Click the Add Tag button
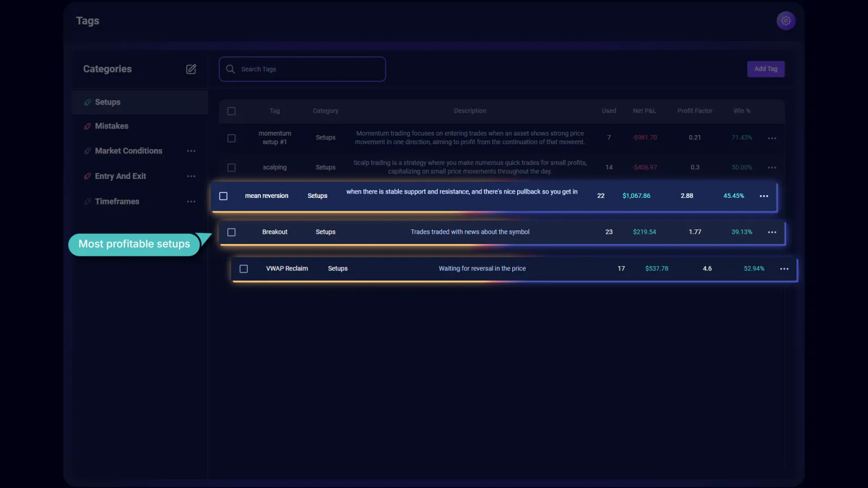Image resolution: width=868 pixels, height=488 pixels. pyautogui.click(x=765, y=69)
